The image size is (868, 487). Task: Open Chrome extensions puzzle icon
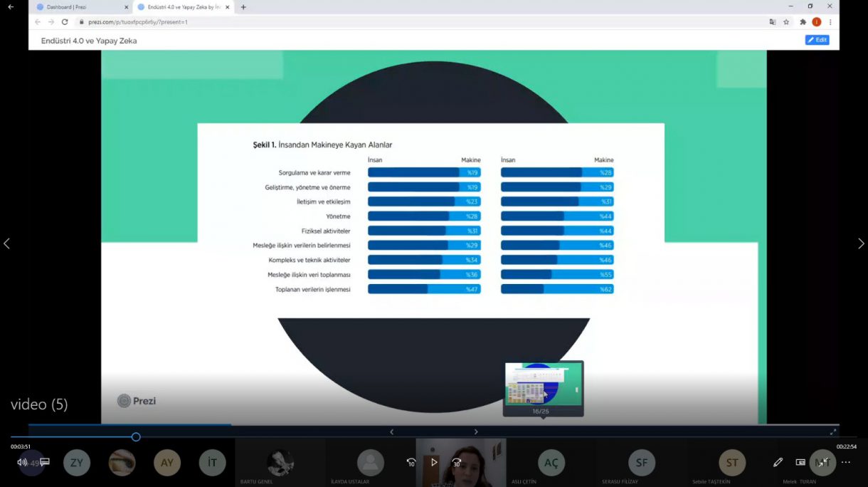tap(803, 22)
